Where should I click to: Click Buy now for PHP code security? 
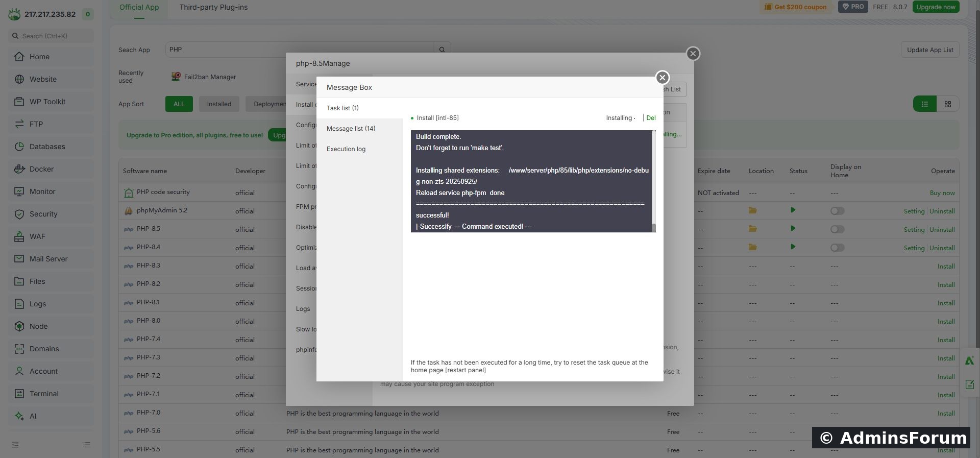[942, 193]
